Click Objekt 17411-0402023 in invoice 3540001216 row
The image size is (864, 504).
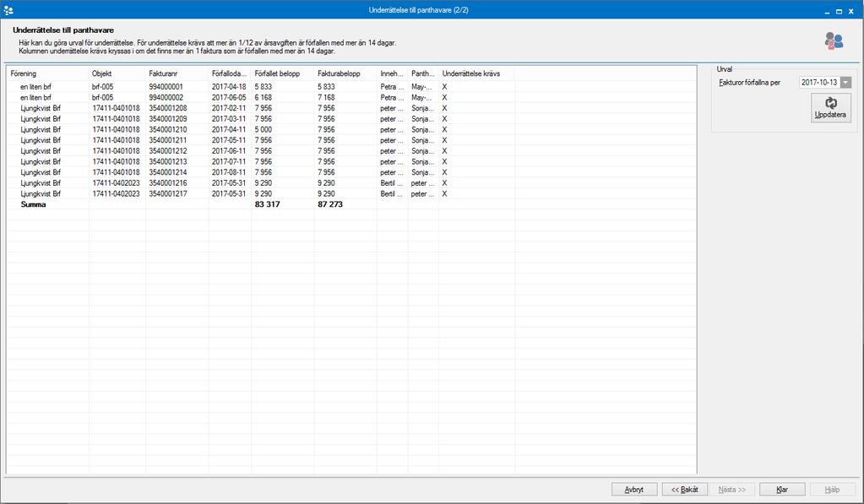click(x=116, y=183)
